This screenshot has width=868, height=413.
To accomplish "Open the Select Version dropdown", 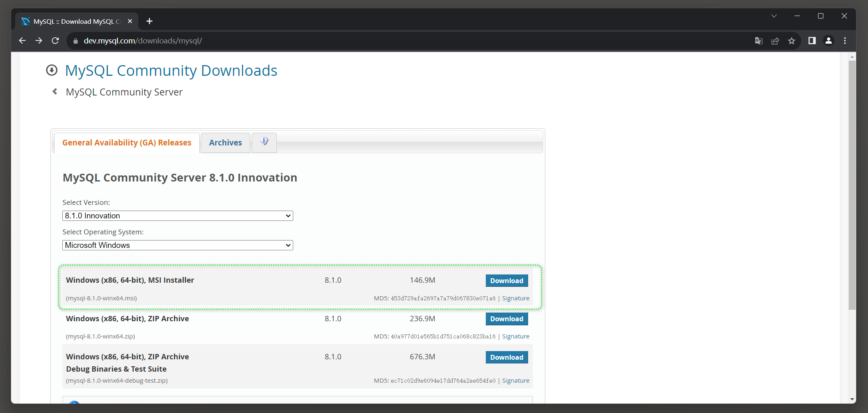I will tap(178, 216).
